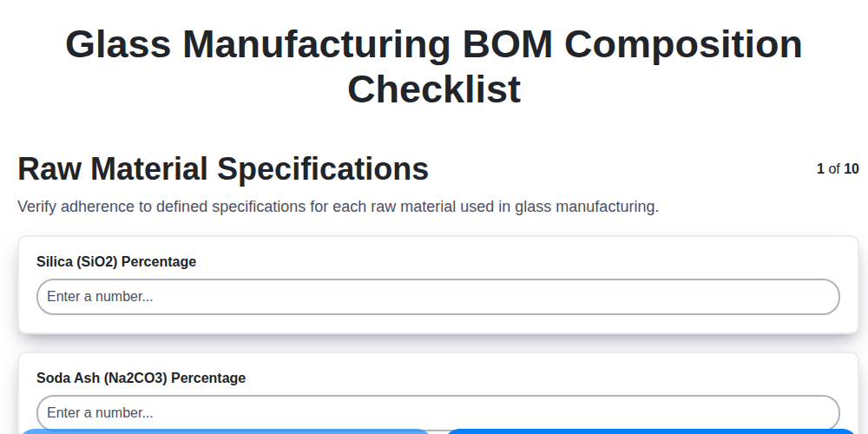Click the Silica (SiO2) Percentage label
The height and width of the screenshot is (434, 868).
pyautogui.click(x=116, y=261)
